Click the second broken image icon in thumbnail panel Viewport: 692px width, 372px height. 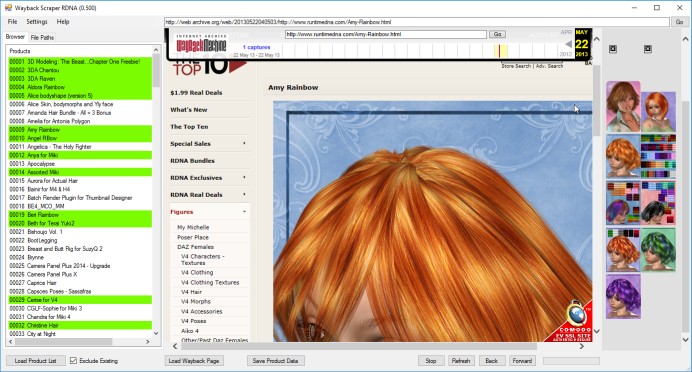647,49
